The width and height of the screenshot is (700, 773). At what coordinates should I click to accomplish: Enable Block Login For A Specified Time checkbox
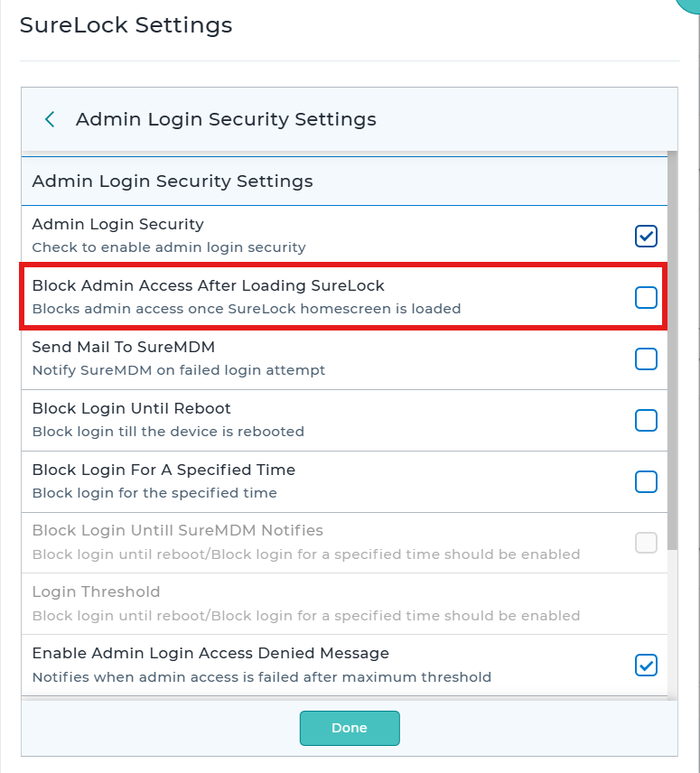click(646, 481)
